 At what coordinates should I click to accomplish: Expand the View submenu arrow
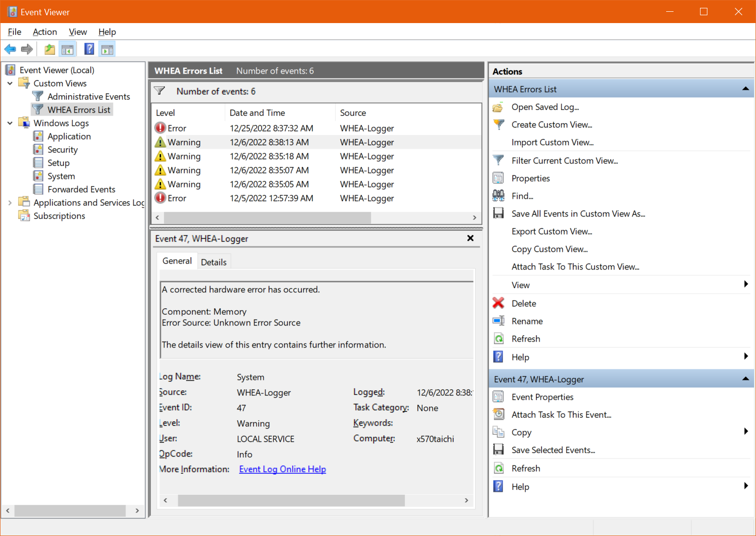[746, 284]
